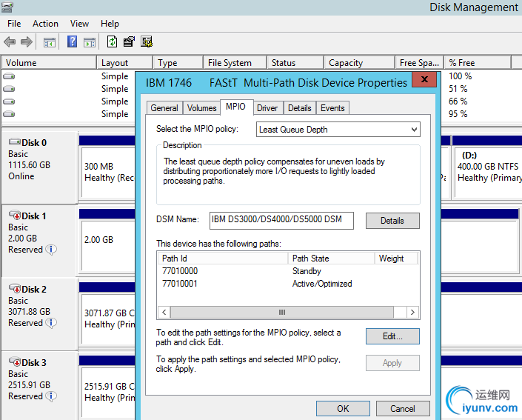Click the Disk 3 offline drive icon

[x=15, y=361]
